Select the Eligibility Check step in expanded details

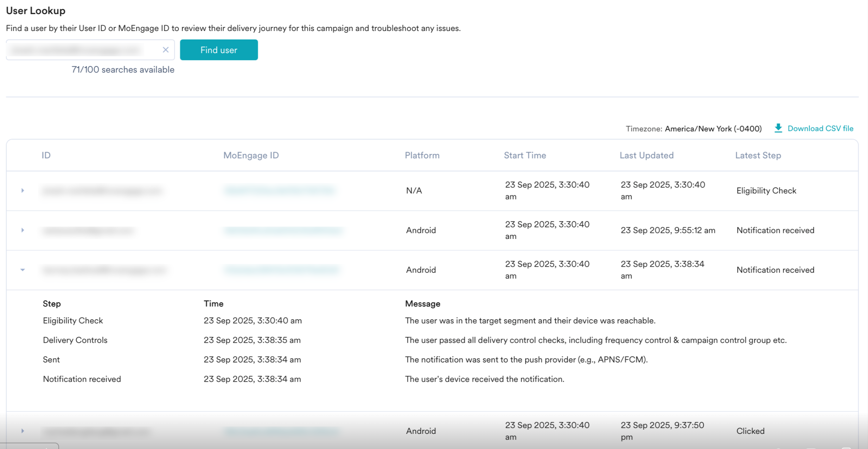[73, 321]
